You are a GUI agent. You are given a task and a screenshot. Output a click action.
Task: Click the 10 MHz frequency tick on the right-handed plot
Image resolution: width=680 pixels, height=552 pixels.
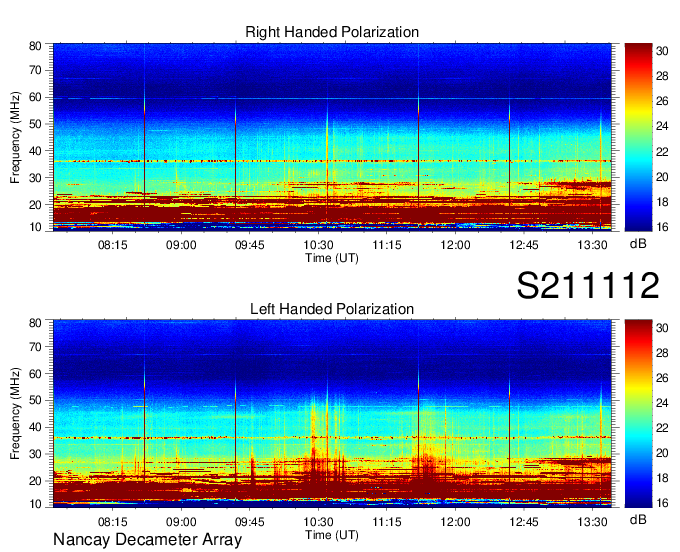tap(35, 227)
